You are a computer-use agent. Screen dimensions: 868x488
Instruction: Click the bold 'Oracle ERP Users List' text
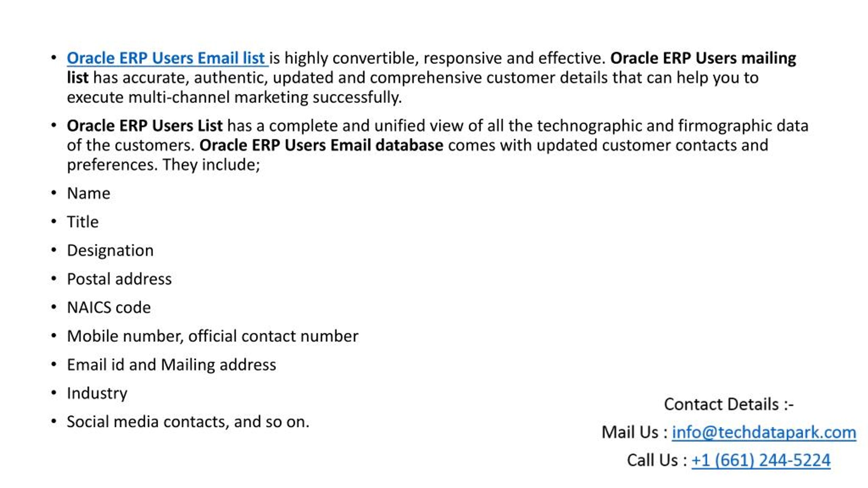click(145, 126)
